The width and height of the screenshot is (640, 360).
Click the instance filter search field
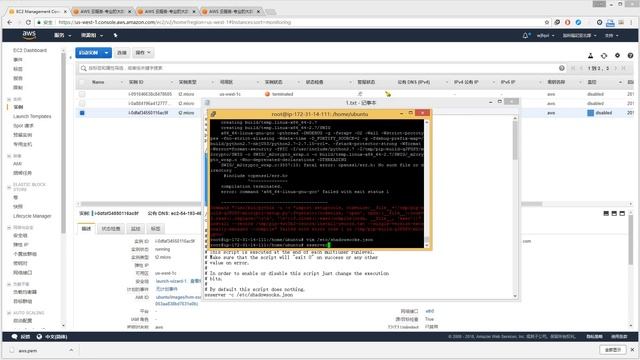coord(318,68)
